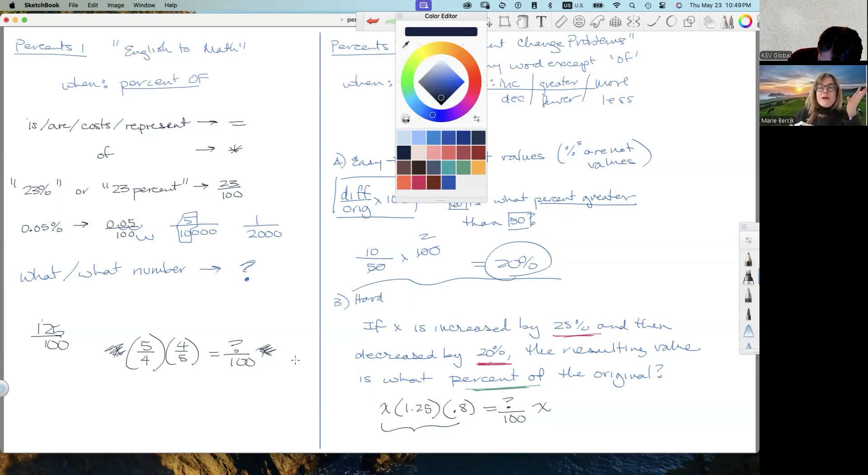Open Spotlight search in menu bar
Image resolution: width=868 pixels, height=475 pixels.
point(632,5)
